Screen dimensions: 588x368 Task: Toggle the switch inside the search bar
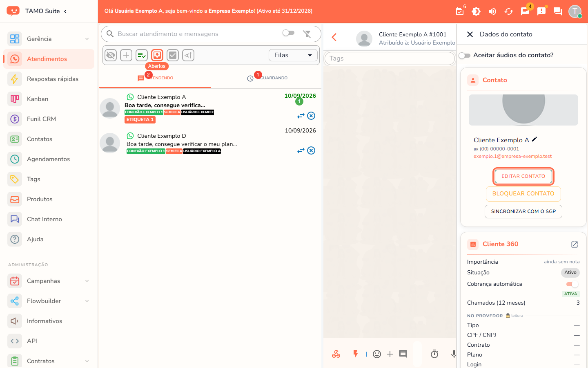(x=288, y=33)
